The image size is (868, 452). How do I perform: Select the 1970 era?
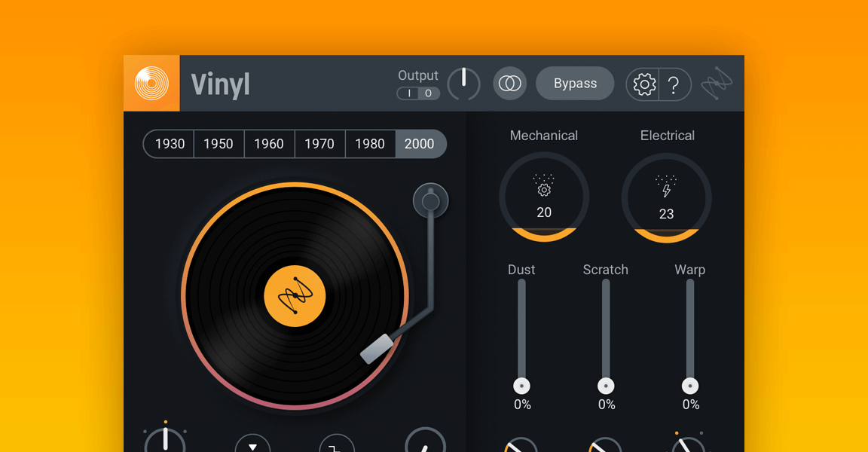[x=319, y=144]
